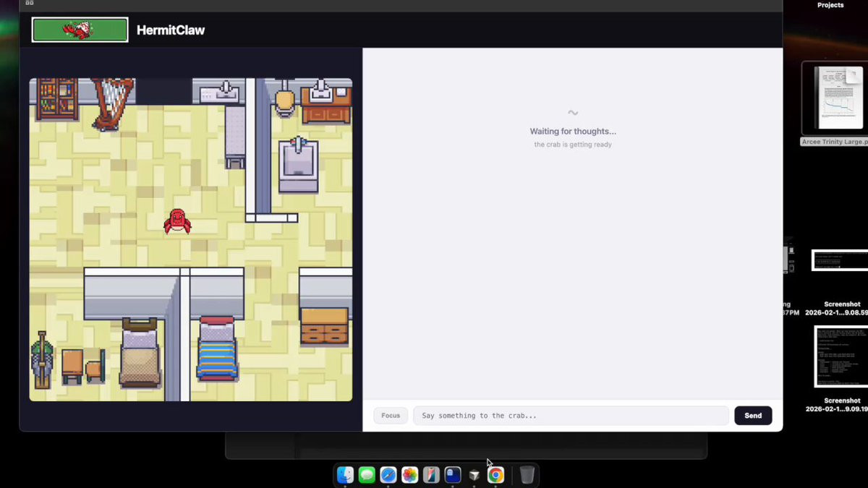Open Photos from the dock
The image size is (868, 488).
410,475
